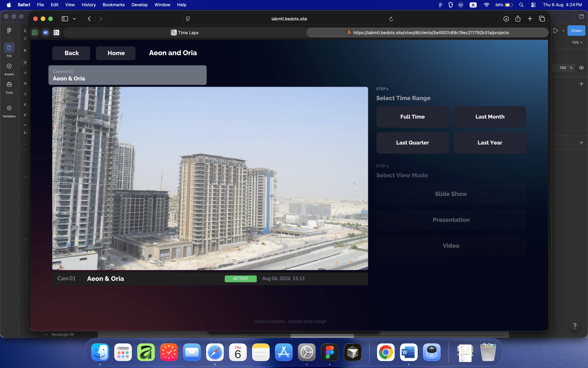Toggle Safari sidebar icon

click(x=65, y=19)
